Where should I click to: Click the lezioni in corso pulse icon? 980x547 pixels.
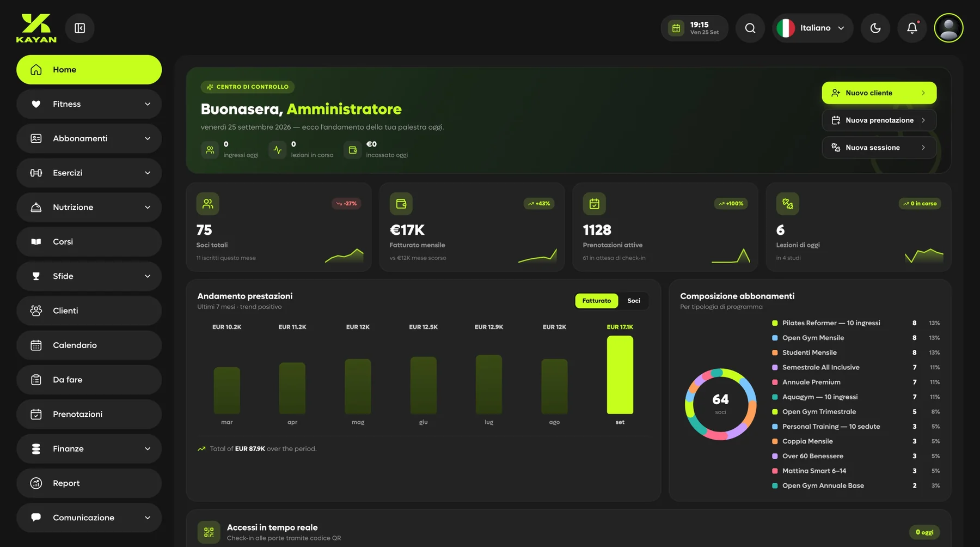[277, 150]
